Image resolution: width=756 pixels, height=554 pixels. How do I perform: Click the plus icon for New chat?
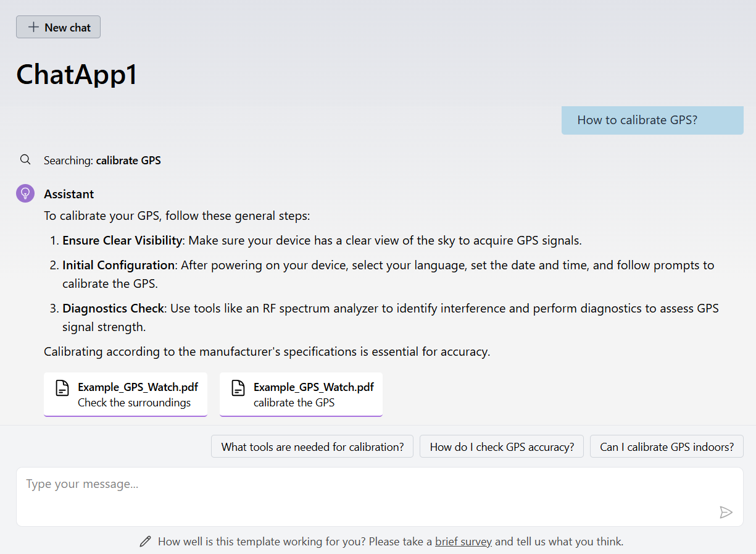pyautogui.click(x=33, y=27)
